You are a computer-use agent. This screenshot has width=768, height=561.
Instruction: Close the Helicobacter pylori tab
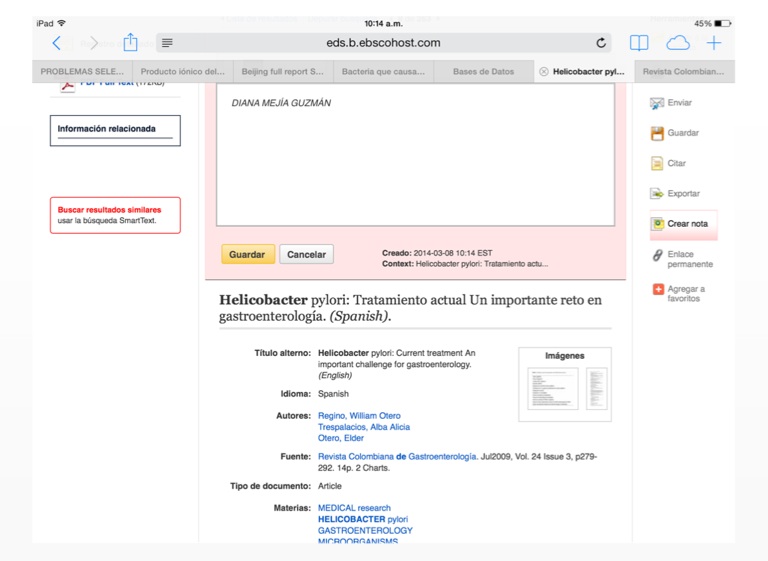coord(544,72)
